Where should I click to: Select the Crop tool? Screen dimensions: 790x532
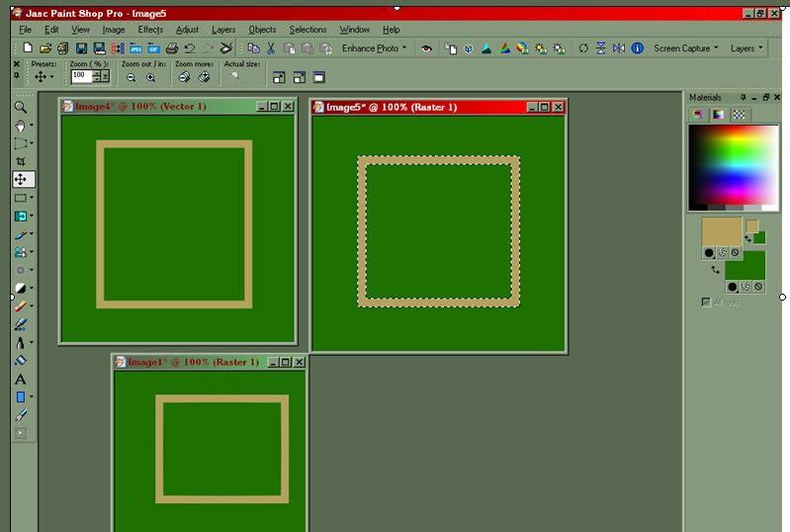tap(20, 161)
